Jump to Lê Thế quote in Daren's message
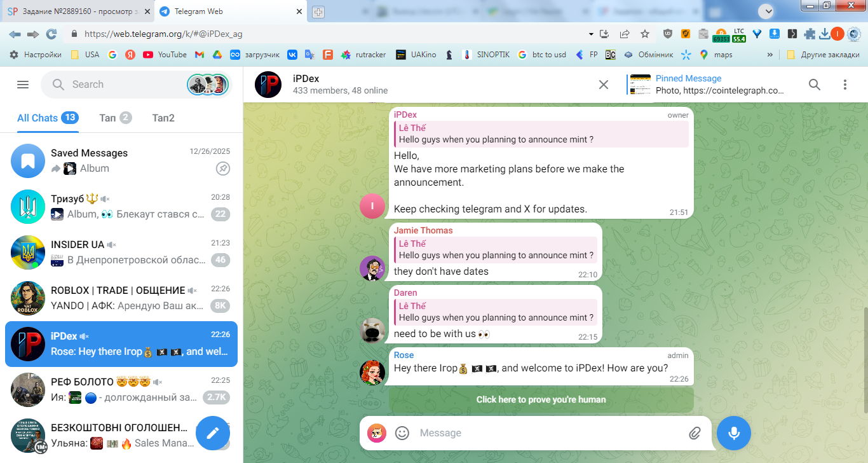The width and height of the screenshot is (868, 463). click(496, 312)
